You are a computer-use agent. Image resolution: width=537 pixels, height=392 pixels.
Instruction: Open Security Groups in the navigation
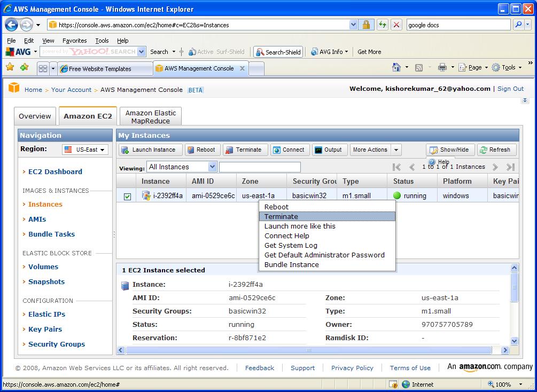click(x=57, y=344)
